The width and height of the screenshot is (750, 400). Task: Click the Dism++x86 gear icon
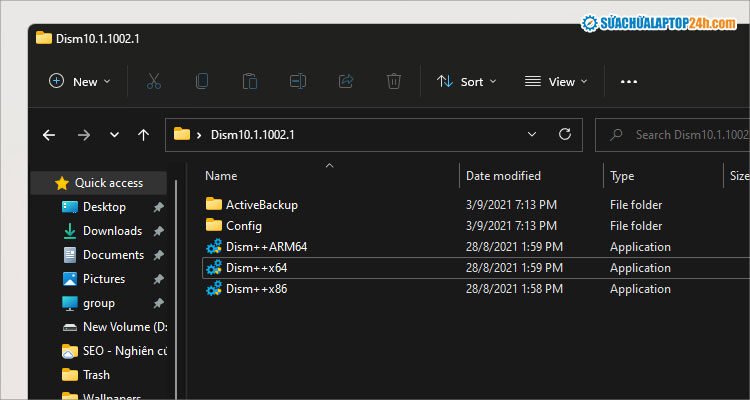[x=214, y=289]
